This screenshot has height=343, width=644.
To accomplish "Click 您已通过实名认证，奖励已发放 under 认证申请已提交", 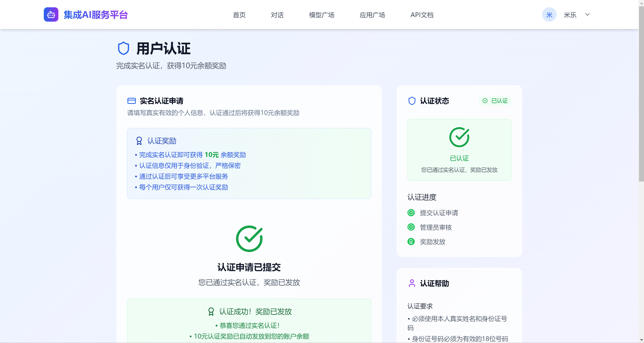I will (249, 282).
